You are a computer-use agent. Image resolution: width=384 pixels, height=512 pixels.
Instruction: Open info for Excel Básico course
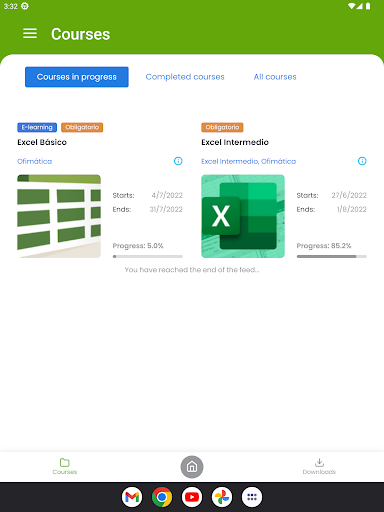pyautogui.click(x=178, y=161)
